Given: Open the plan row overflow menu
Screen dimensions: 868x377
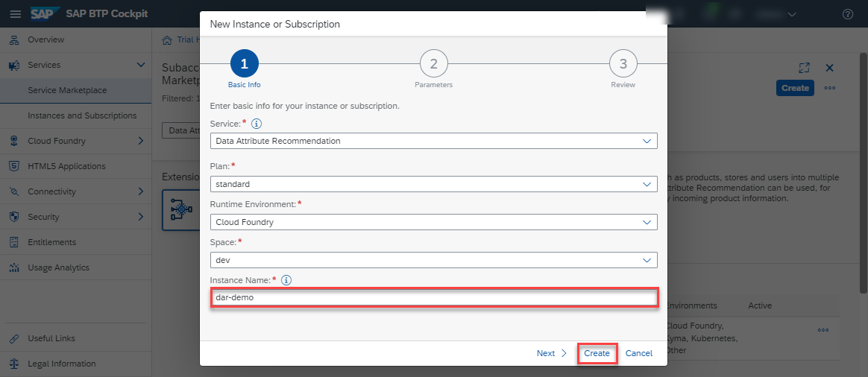Looking at the screenshot, I should [823, 330].
